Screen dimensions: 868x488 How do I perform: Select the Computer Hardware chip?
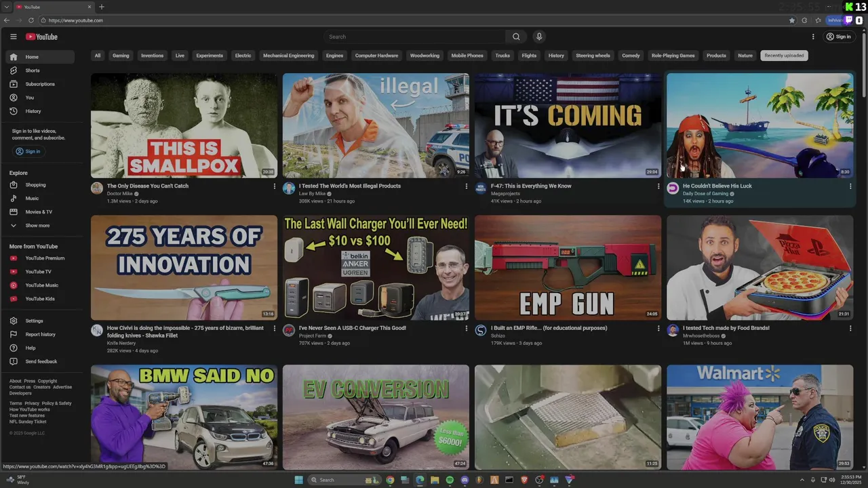click(376, 56)
